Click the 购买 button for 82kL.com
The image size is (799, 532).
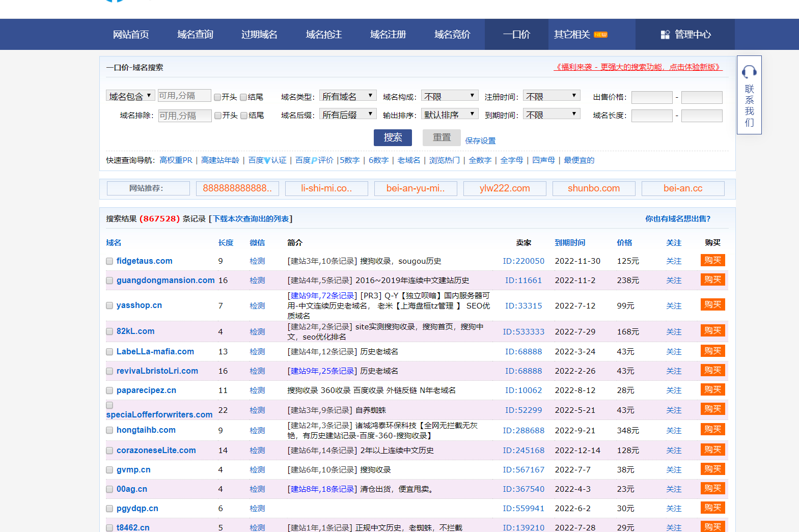click(712, 330)
